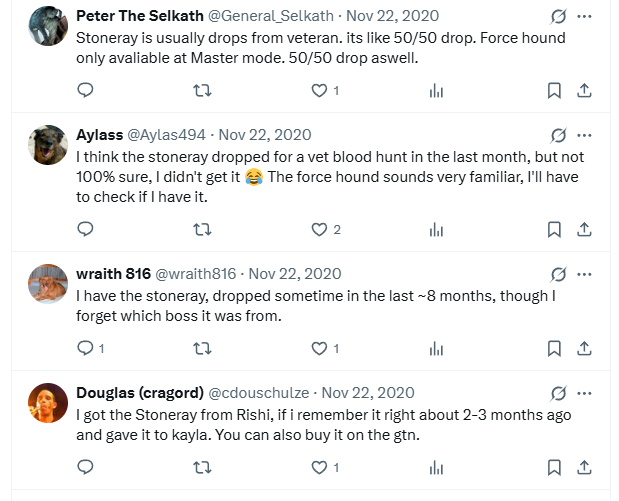Repost Douglas (cragord)'s tweet

[201, 467]
